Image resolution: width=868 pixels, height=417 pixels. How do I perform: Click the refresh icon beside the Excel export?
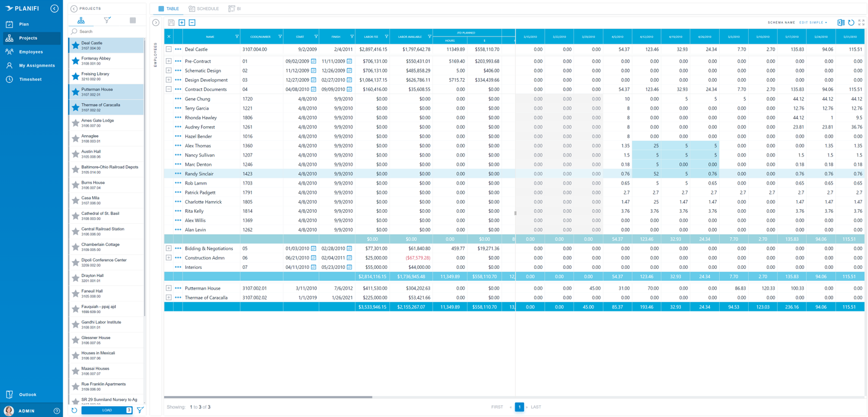click(851, 22)
